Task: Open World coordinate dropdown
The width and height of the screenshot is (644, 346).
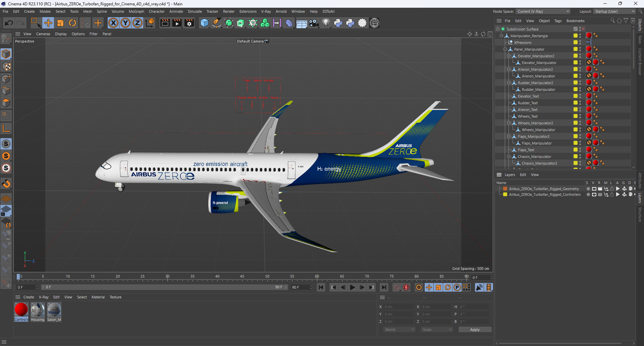Action: tap(399, 330)
